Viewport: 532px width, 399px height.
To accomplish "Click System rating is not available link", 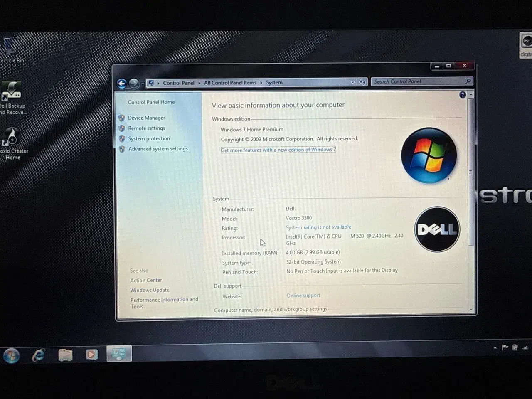I will click(x=318, y=227).
